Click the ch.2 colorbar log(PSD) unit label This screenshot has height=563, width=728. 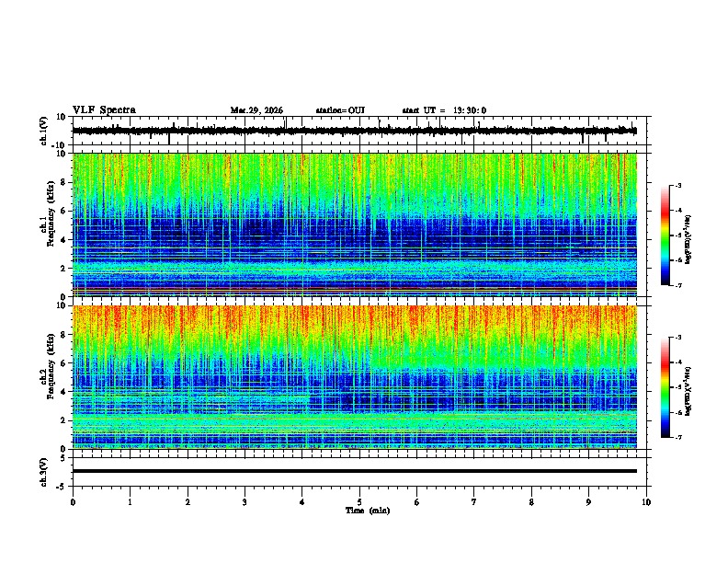(x=688, y=391)
